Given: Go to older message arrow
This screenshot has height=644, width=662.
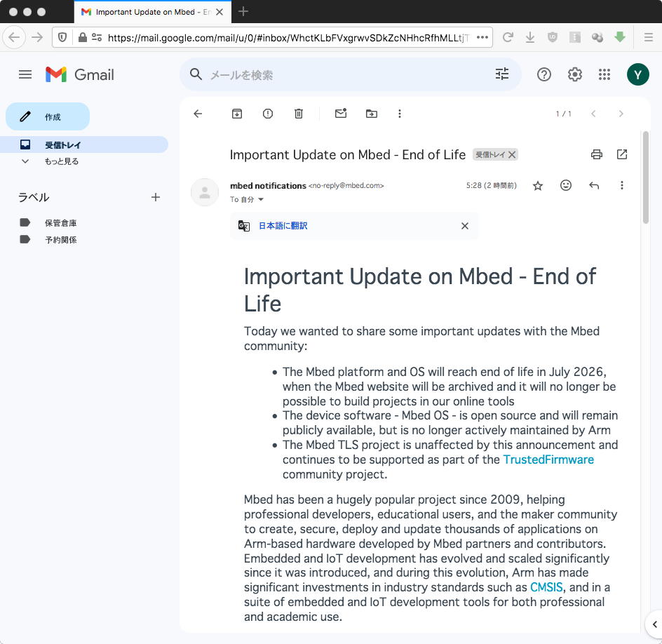Looking at the screenshot, I should coord(621,114).
